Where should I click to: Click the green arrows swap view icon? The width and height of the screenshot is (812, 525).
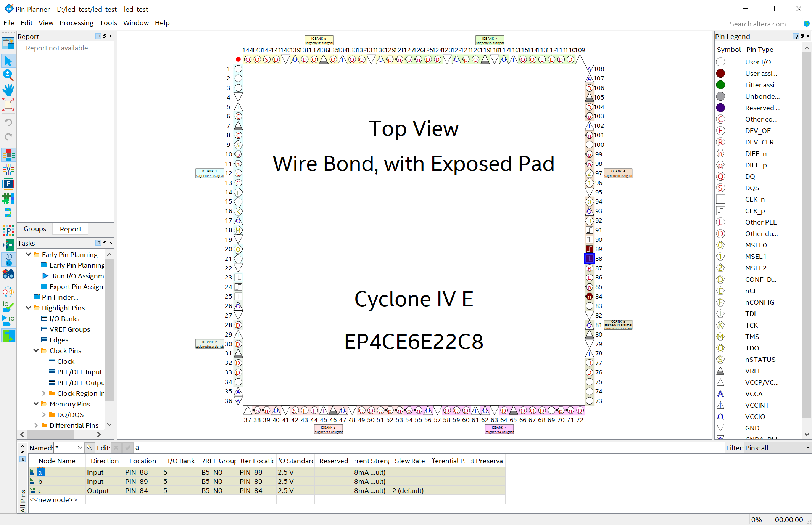tap(8, 336)
